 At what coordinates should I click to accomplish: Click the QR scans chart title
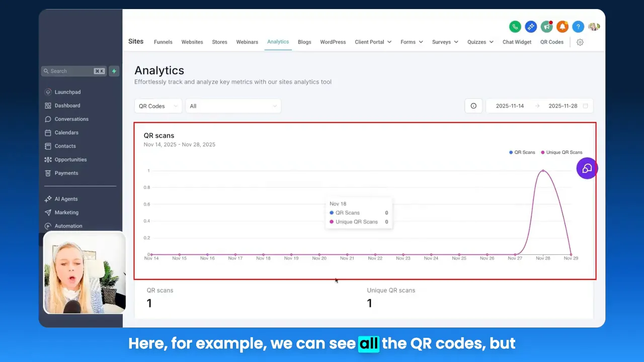point(159,136)
